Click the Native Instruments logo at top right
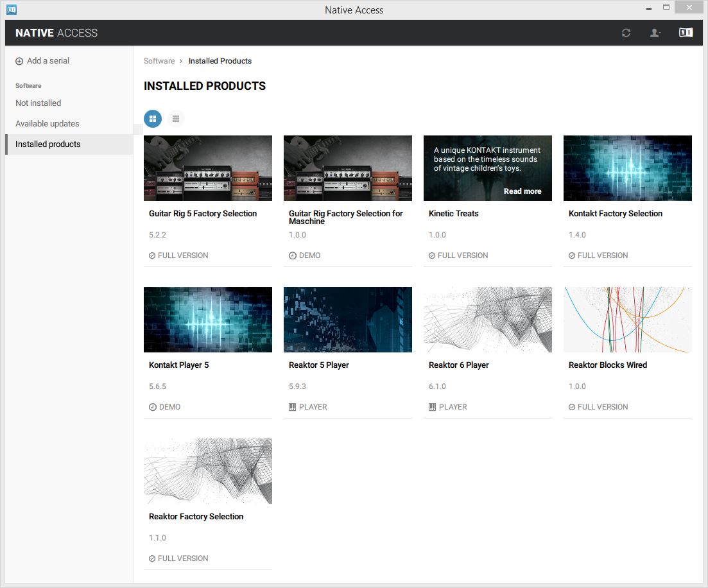Image resolution: width=708 pixels, height=588 pixels. click(685, 32)
